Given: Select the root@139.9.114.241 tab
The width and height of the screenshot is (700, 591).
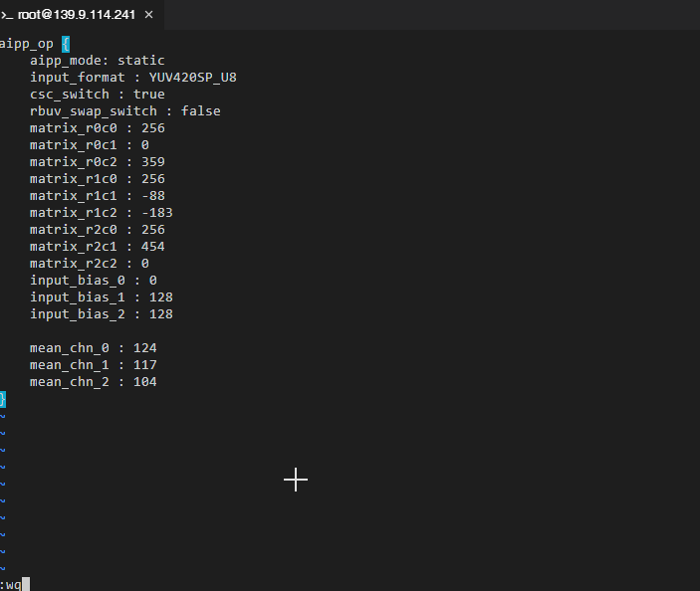Looking at the screenshot, I should coord(75,15).
